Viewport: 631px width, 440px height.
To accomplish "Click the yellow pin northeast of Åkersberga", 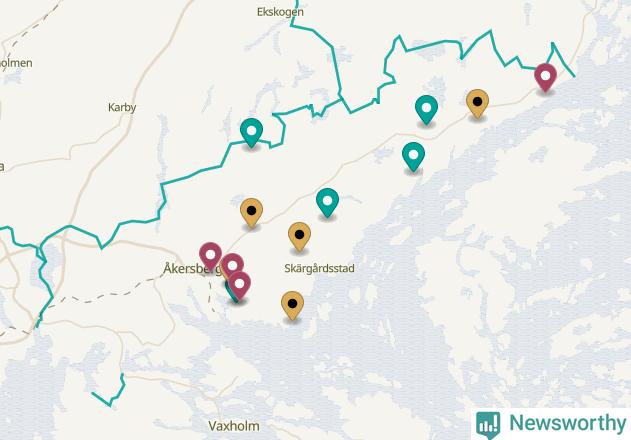I will (x=251, y=213).
